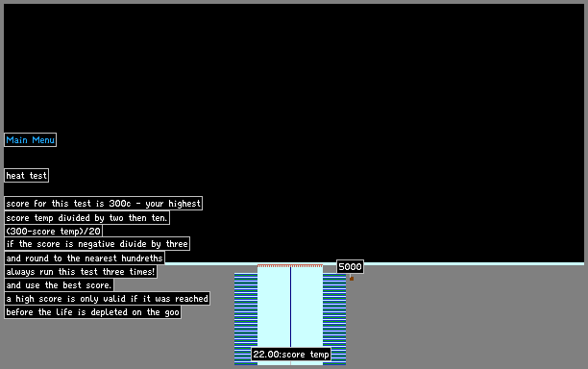Image resolution: width=588 pixels, height=369 pixels.
Task: Select the 22.00:score temp readout
Action: (291, 354)
